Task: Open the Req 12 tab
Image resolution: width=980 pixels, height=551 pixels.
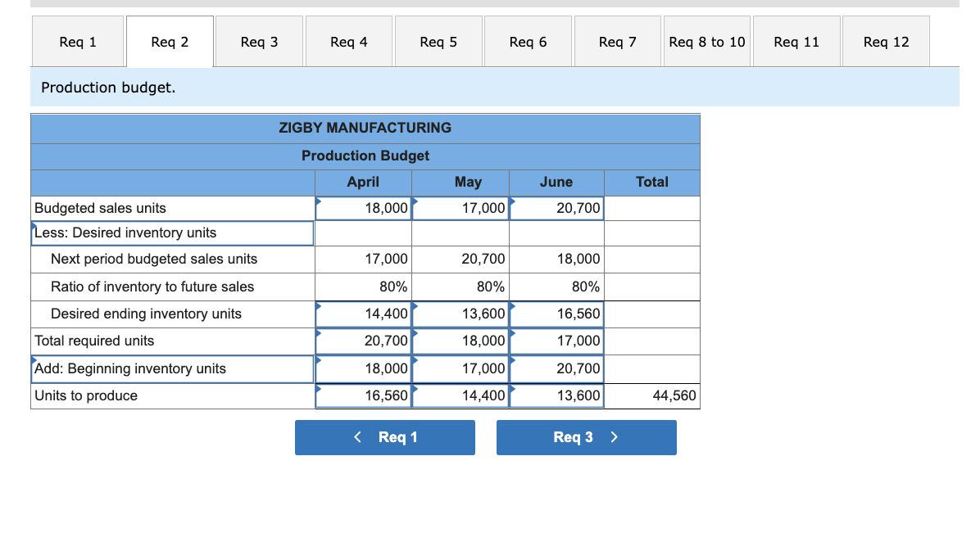Action: 887,42
